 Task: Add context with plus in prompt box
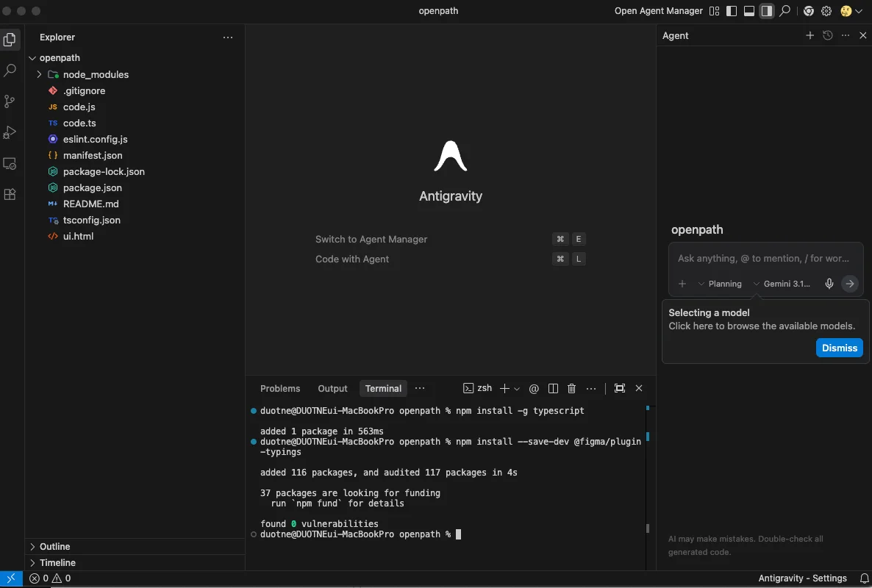(682, 284)
